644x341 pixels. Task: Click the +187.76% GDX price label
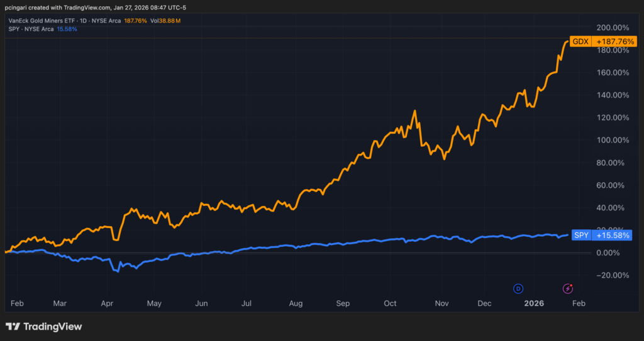coord(613,42)
